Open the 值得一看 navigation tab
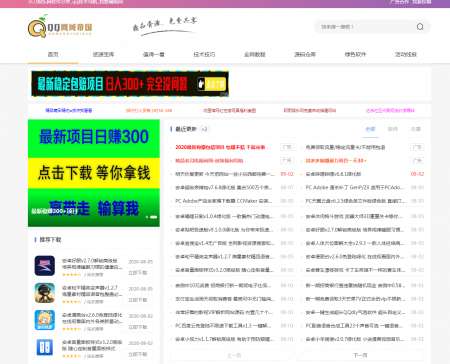Screen dimensions: 450x364 click(154, 54)
